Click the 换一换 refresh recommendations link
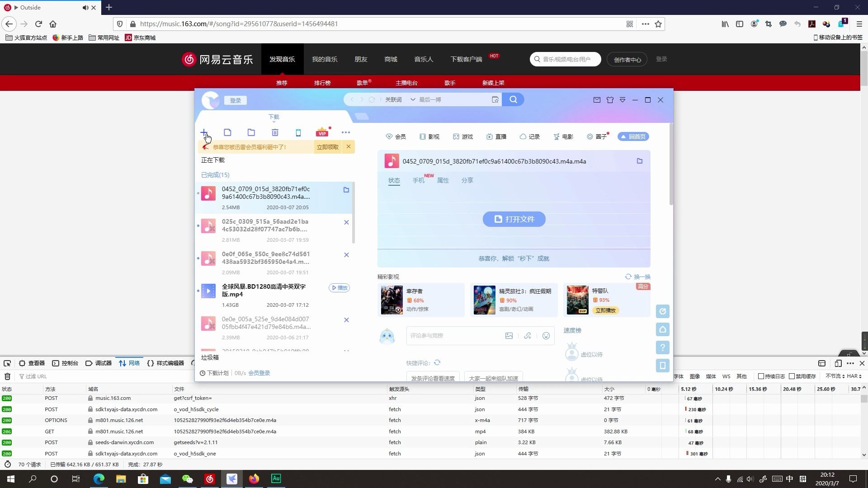868x488 pixels. [638, 277]
